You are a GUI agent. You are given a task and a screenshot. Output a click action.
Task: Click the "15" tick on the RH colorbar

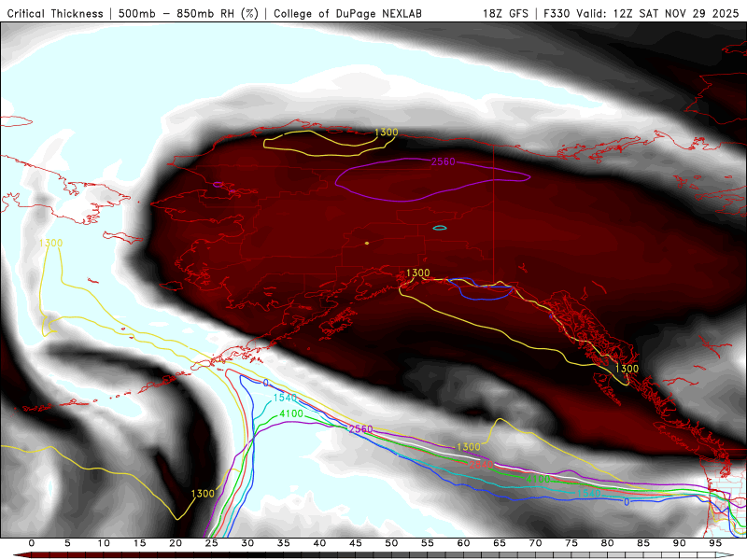pyautogui.click(x=139, y=543)
